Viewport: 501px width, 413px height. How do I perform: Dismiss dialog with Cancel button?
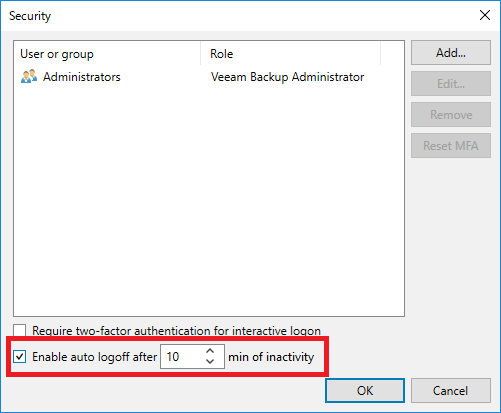[451, 391]
